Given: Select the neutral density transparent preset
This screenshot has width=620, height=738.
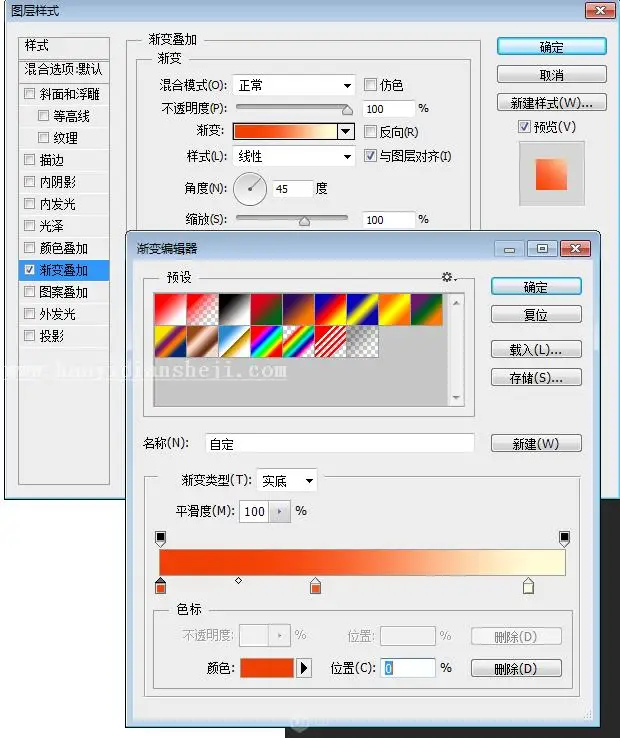Looking at the screenshot, I should pos(362,342).
